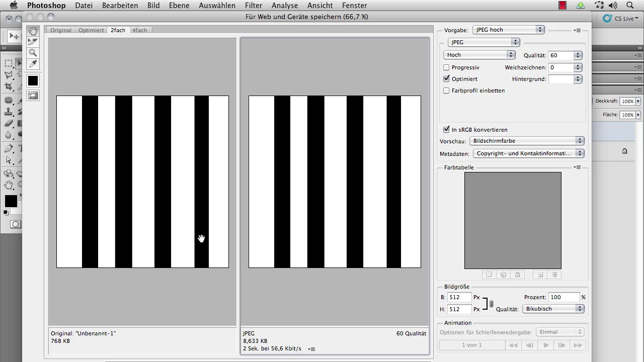Open the Apple menu
Screen dimensions: 644x362
[14, 6]
